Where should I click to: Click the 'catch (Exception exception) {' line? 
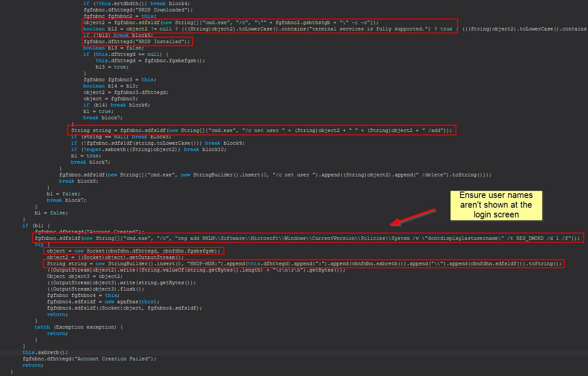pyautogui.click(x=79, y=327)
